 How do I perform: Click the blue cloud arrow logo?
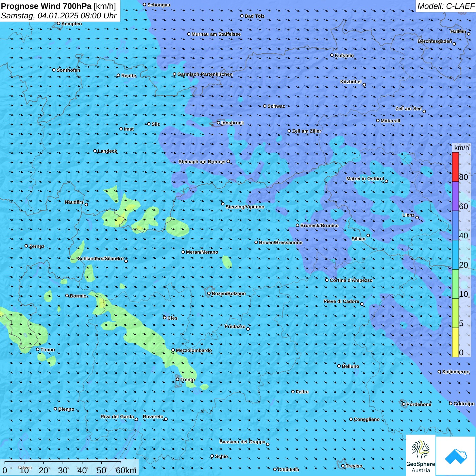pos(456,456)
